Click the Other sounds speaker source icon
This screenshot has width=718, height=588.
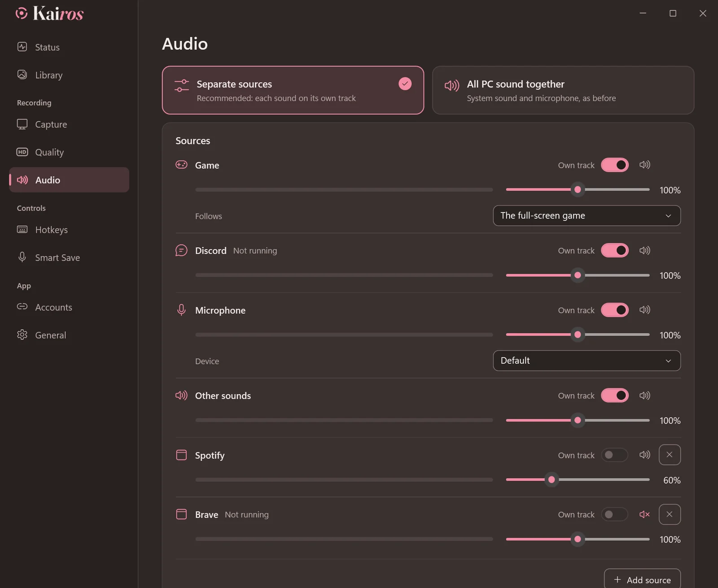coord(181,395)
